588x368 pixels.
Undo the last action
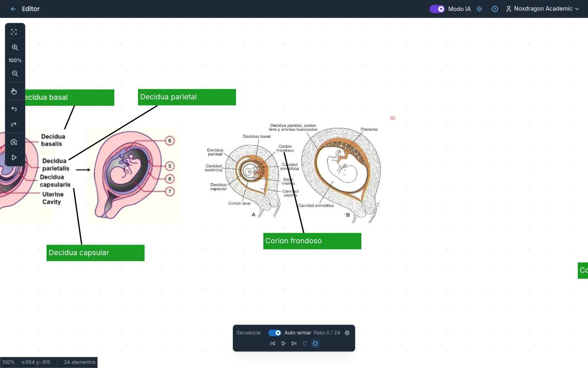click(14, 109)
